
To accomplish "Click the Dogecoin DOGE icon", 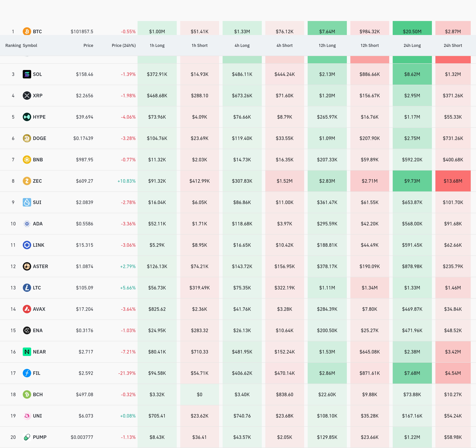I will (27, 138).
